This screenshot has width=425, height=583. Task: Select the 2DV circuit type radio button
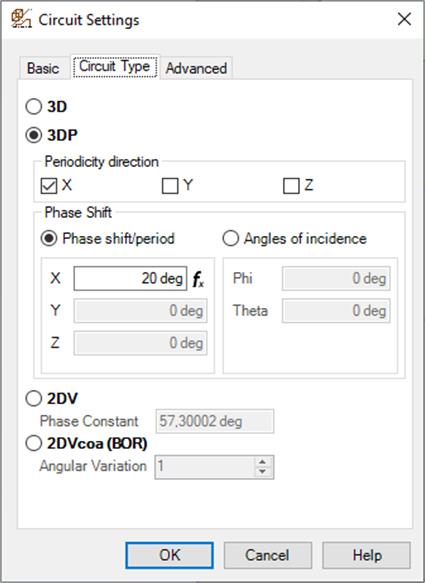[x=34, y=399]
